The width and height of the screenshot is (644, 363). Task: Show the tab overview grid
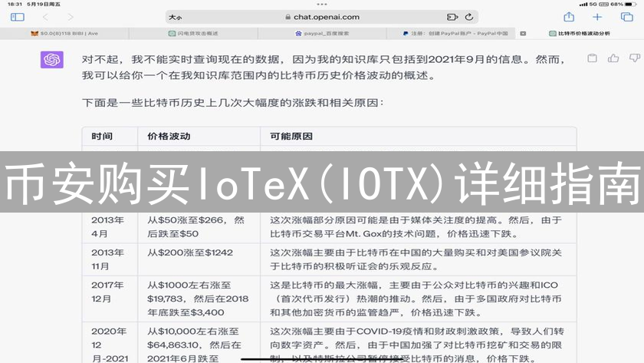point(627,17)
